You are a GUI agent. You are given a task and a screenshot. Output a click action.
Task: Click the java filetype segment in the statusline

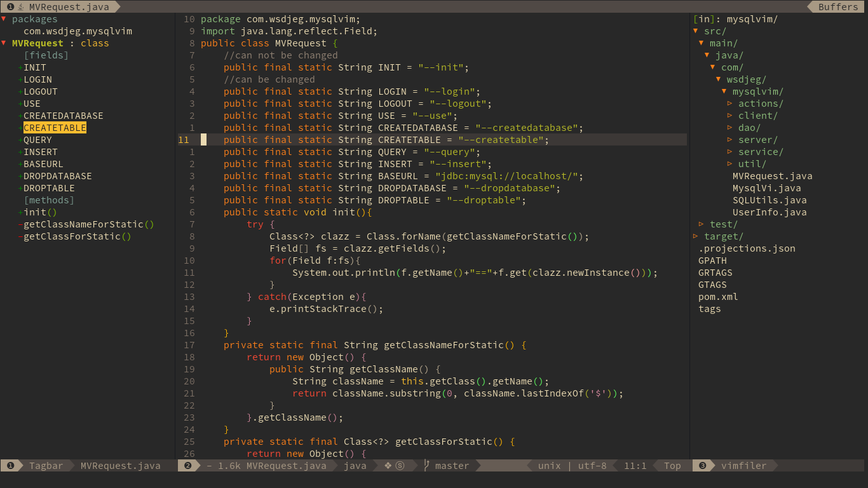point(355,466)
